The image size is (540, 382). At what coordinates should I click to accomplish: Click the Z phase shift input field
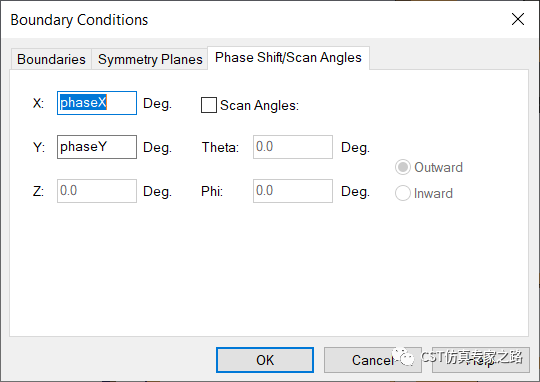pos(97,191)
